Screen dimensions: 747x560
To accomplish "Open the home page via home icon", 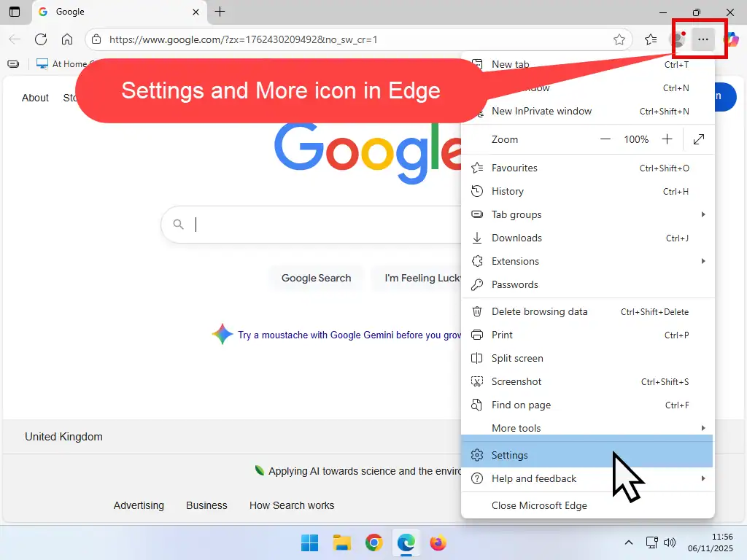I will coord(68,39).
